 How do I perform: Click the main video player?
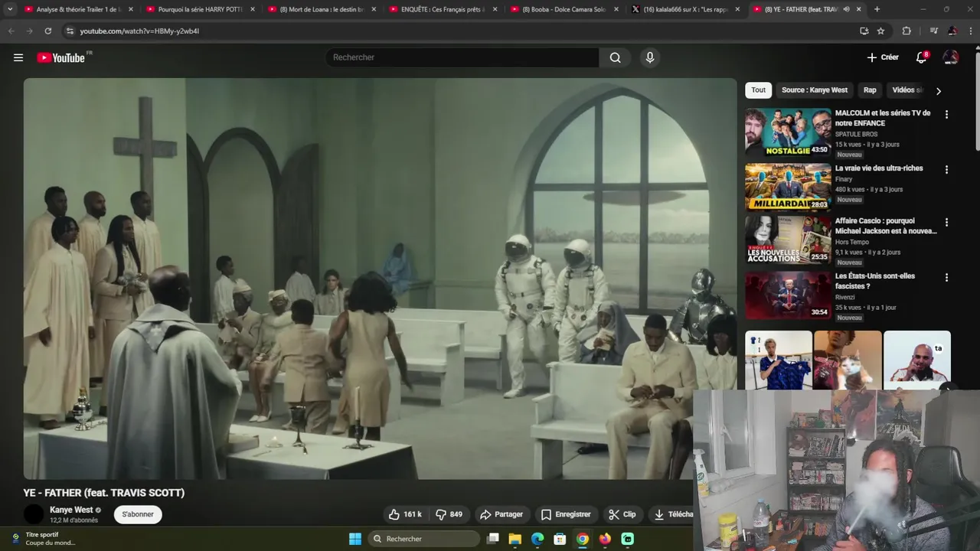pos(380,279)
